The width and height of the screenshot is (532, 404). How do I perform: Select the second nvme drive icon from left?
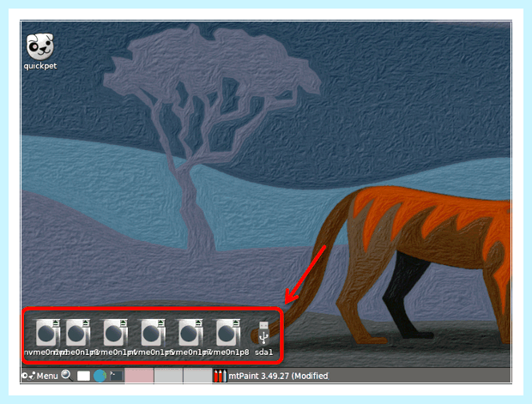pos(78,333)
